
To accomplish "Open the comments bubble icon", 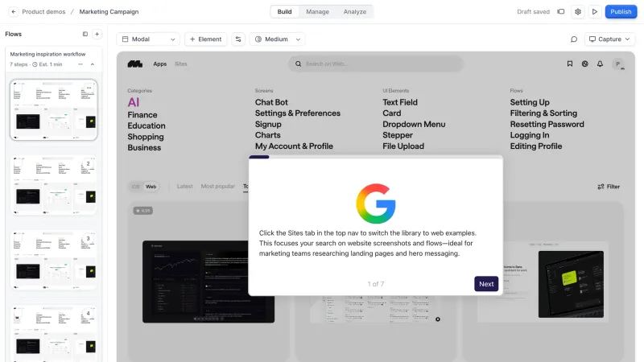I will [x=574, y=39].
